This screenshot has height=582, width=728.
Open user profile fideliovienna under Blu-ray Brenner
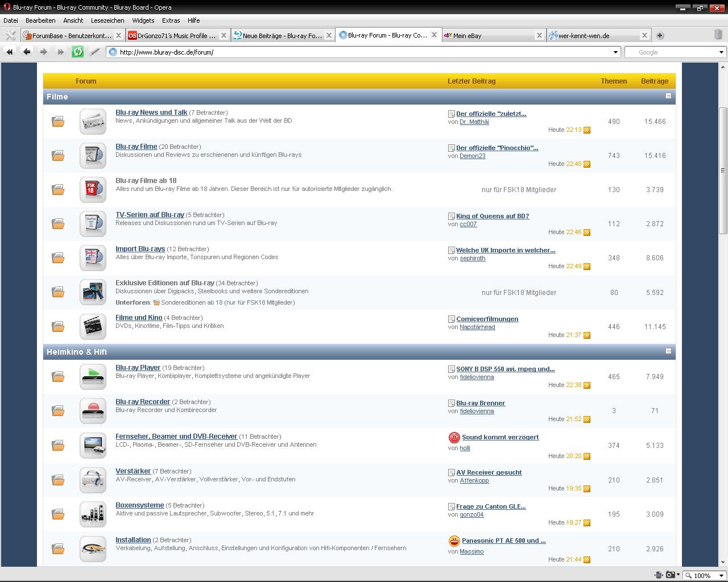click(x=477, y=411)
